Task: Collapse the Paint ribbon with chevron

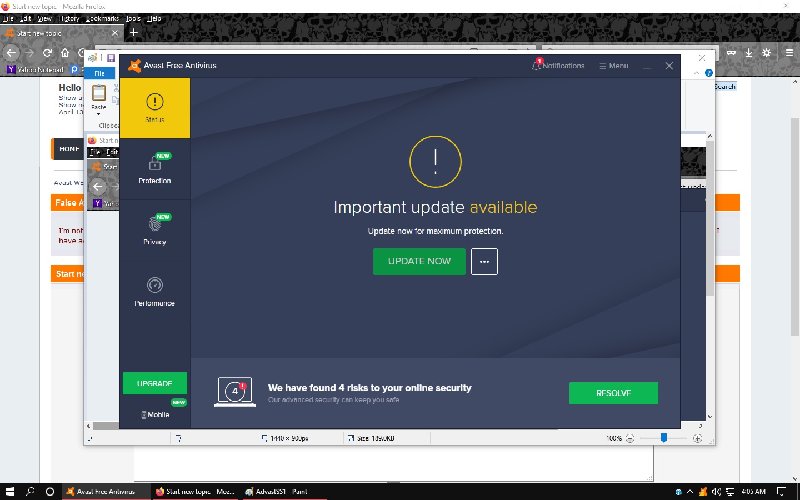Action: pyautogui.click(x=697, y=73)
